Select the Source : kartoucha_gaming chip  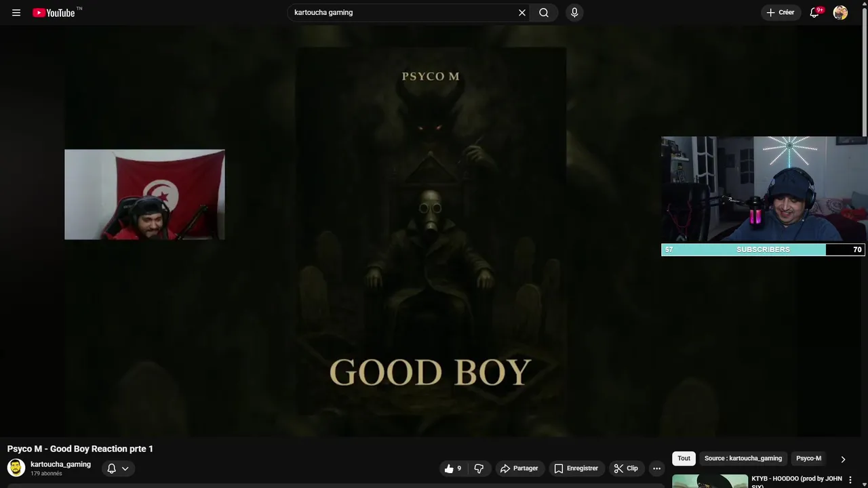click(x=743, y=459)
